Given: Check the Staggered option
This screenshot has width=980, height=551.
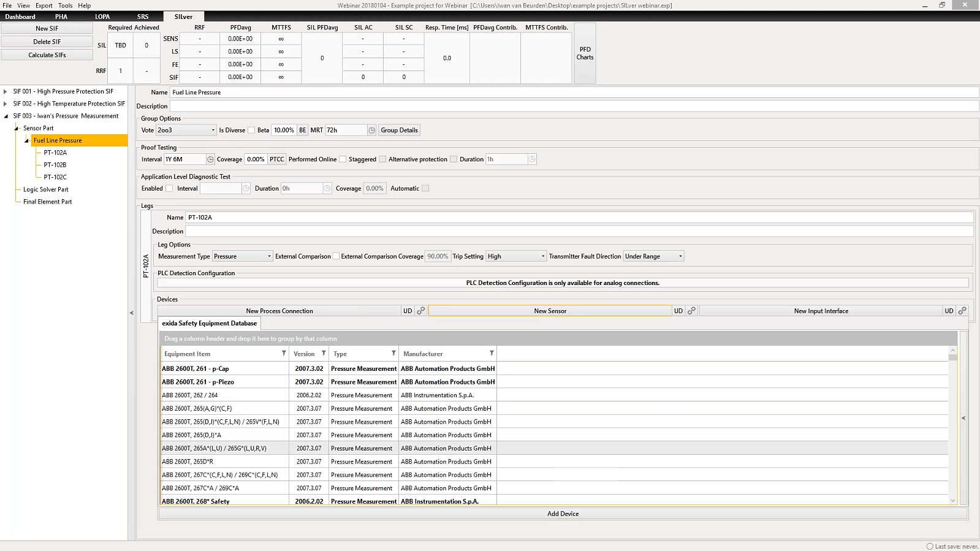Looking at the screenshot, I should click(382, 159).
